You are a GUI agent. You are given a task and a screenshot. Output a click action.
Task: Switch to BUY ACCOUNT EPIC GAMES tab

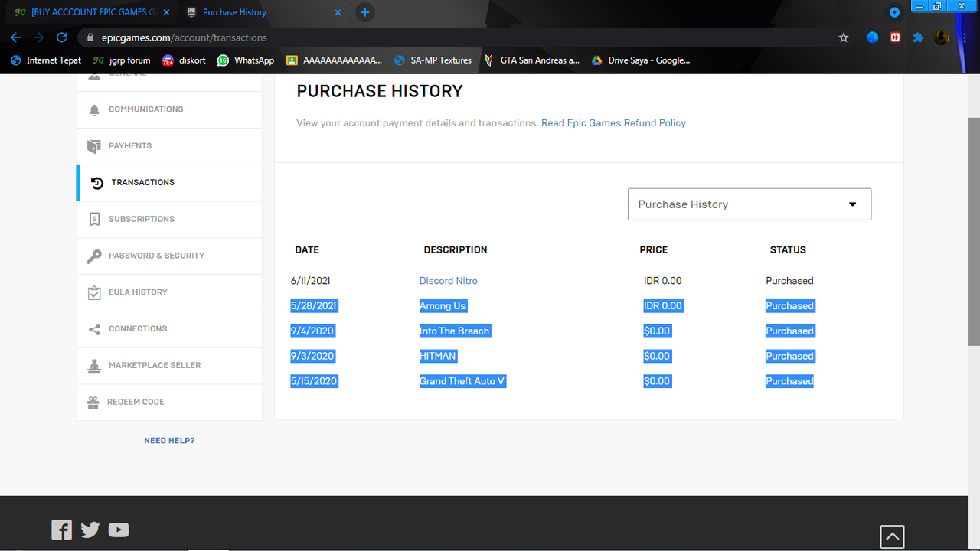[92, 12]
